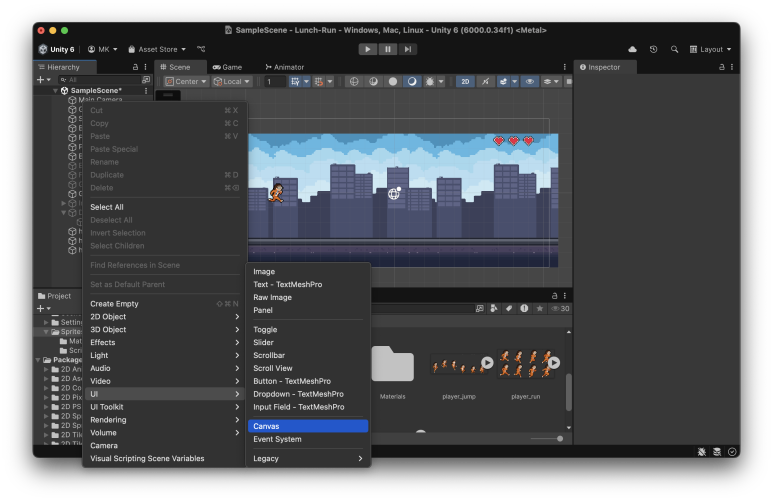This screenshot has width=773, height=501.
Task: Select Canvas in the UI submenu
Action: pyautogui.click(x=308, y=426)
